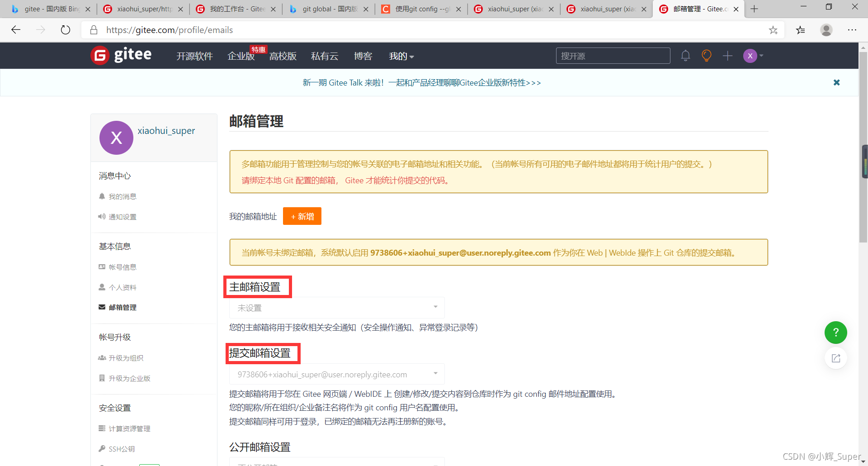Switch to the 我的工作台 browser tab
Viewport: 868px width, 466px height.
click(235, 9)
